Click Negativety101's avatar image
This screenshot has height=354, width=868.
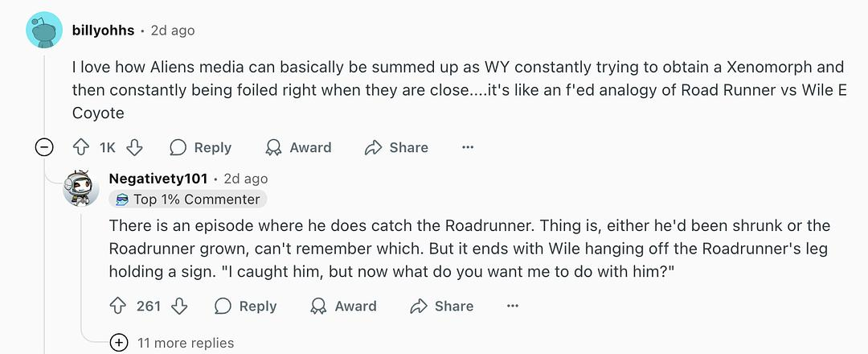pos(81,188)
